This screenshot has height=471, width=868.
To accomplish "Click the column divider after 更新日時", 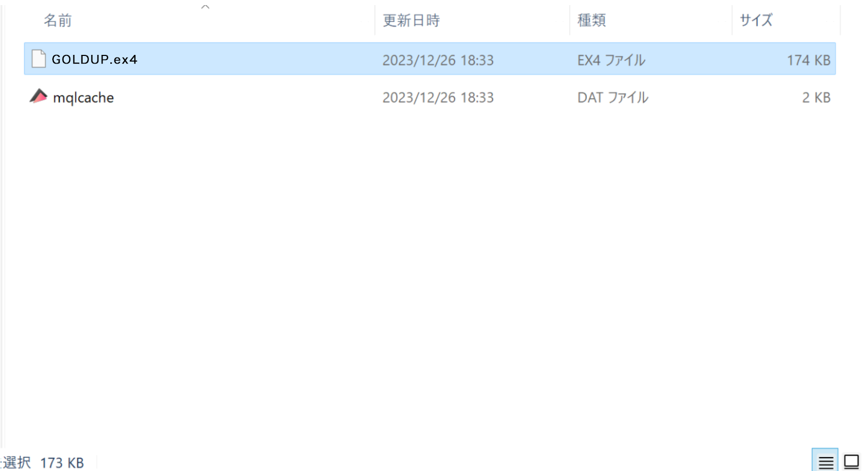I will [x=569, y=21].
